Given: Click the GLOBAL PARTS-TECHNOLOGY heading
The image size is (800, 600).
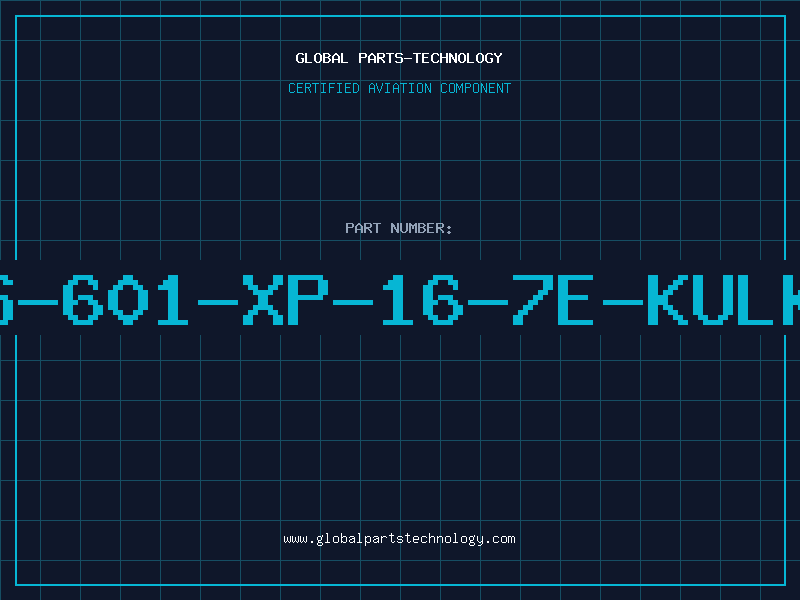Looking at the screenshot, I should (399, 58).
